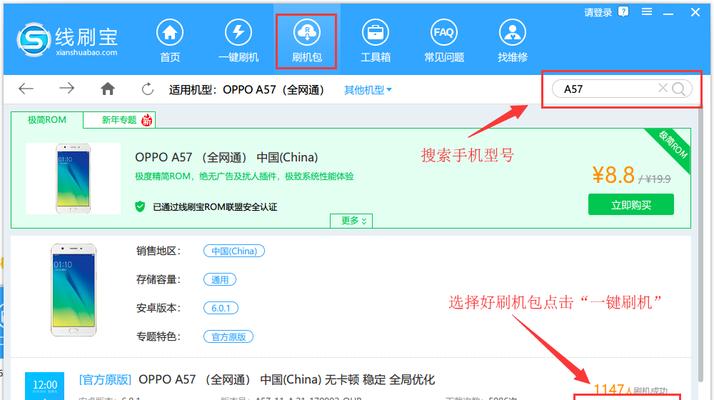Open the 工具箱 toolbox icon

(375, 33)
